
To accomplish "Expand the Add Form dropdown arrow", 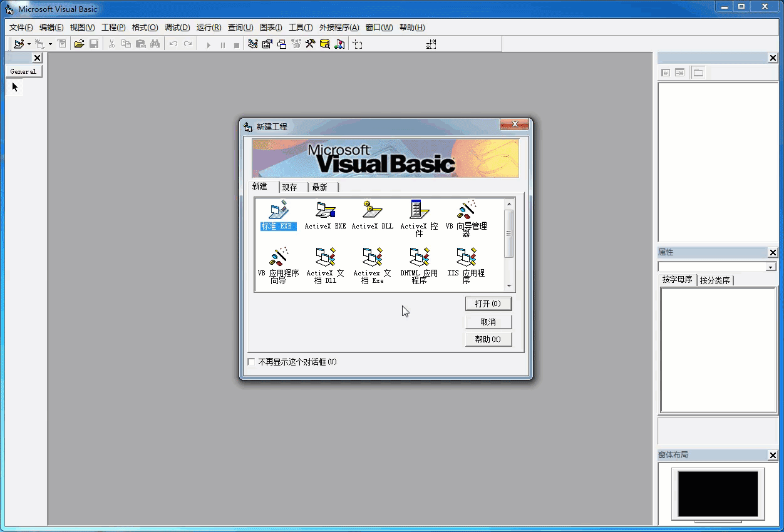I will click(x=50, y=44).
